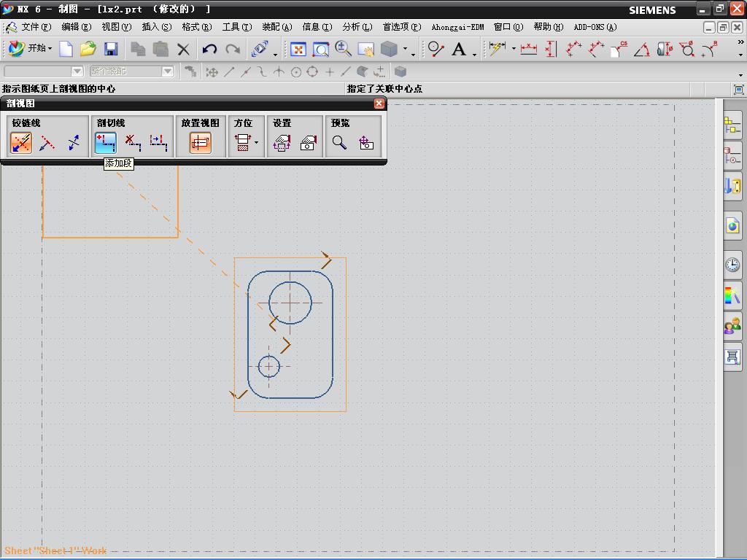Open the 首选项 (Preferences) menu

(x=401, y=27)
